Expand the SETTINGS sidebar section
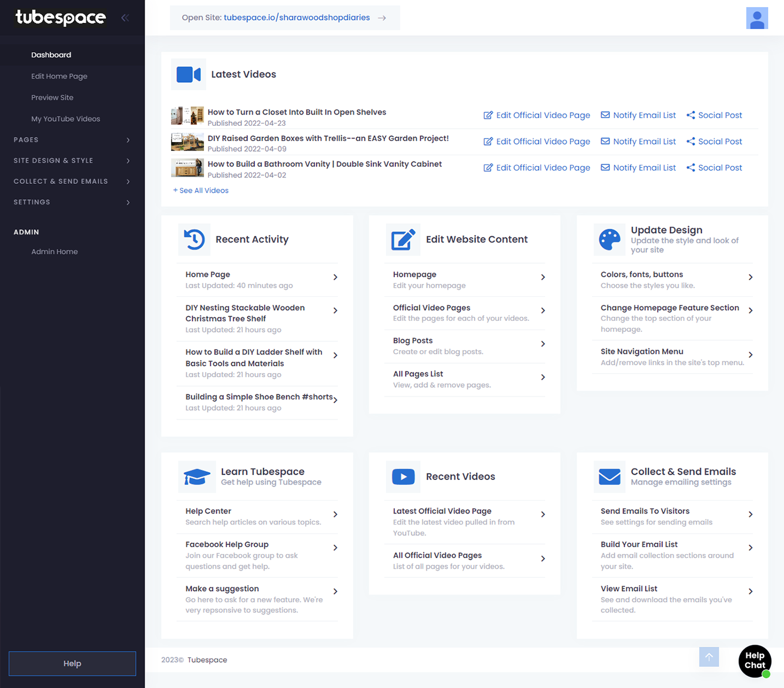 click(72, 202)
